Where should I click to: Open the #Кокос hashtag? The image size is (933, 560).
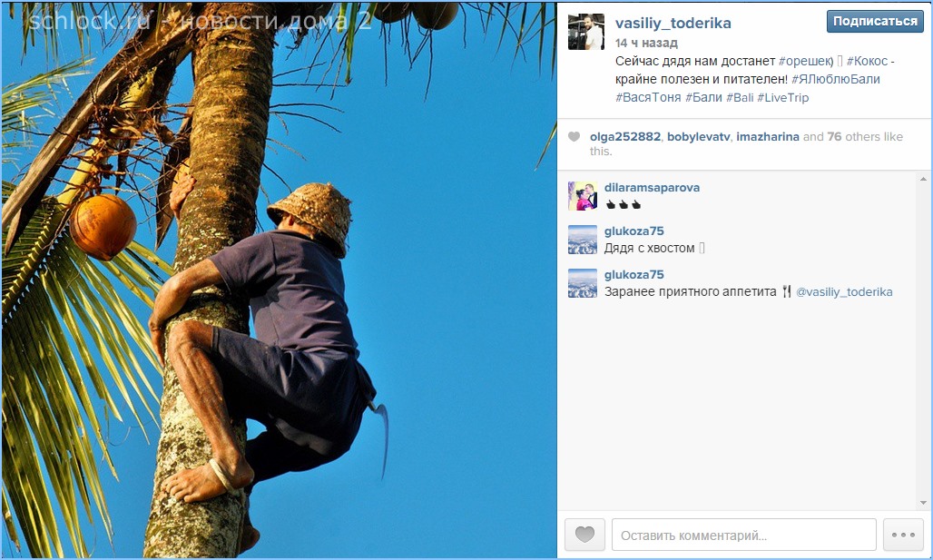click(x=867, y=62)
